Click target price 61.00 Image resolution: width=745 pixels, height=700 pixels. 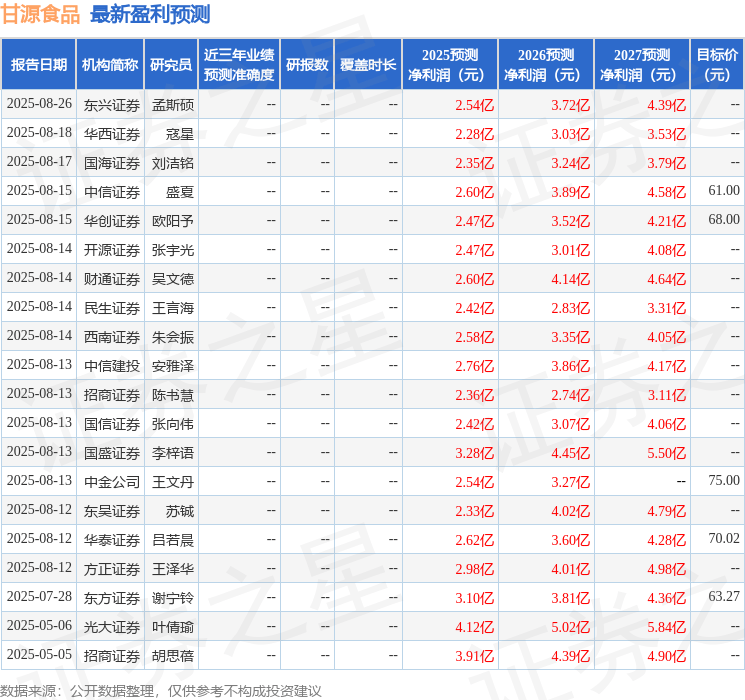[x=724, y=191]
